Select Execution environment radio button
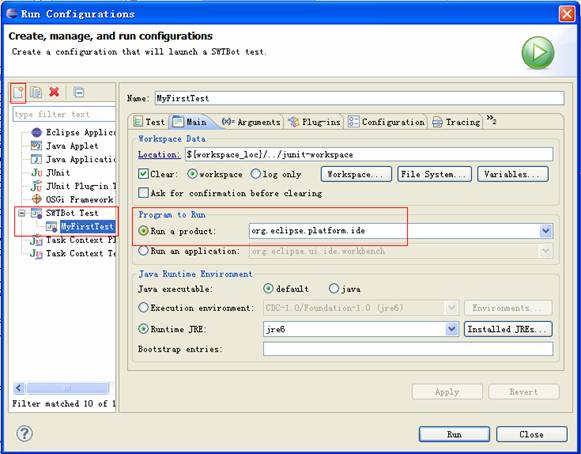The width and height of the screenshot is (581, 454). 143,308
